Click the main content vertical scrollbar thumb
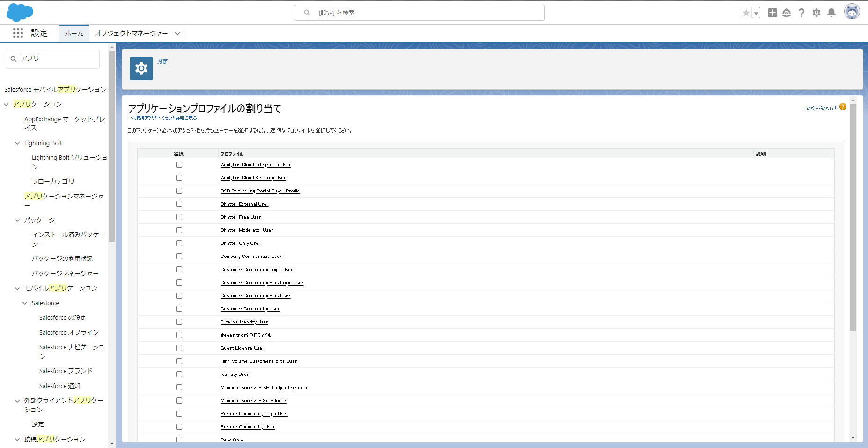Image resolution: width=868 pixels, height=448 pixels. coord(853,218)
